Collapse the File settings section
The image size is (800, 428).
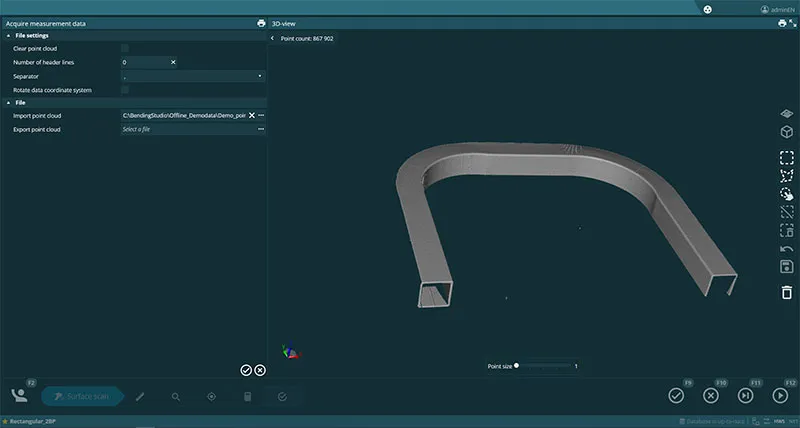click(8, 35)
